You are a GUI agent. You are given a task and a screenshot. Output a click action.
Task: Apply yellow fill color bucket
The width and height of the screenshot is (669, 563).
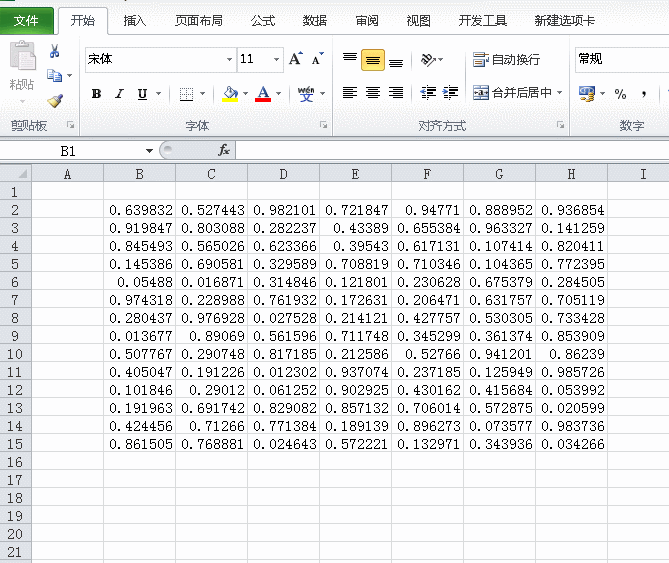230,93
